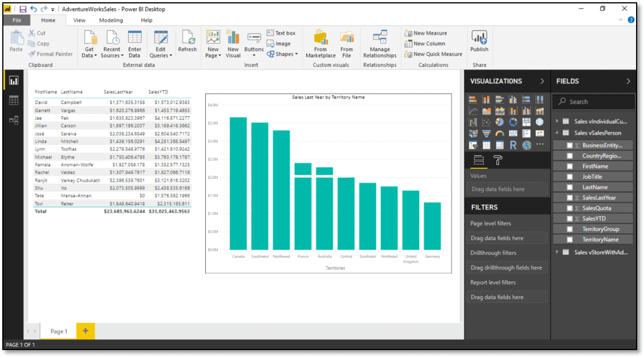Viewport: 644px width, 358px height.
Task: Enable the LastName field checkbox
Action: click(570, 187)
